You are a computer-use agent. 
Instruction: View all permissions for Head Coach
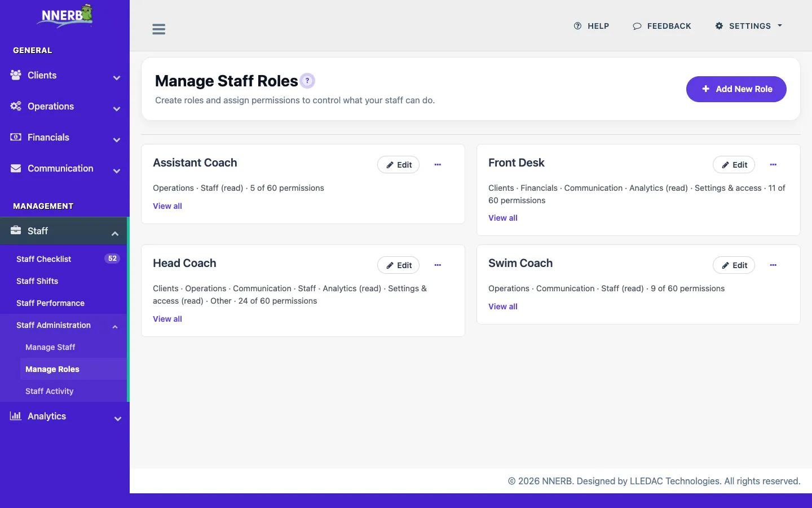pos(167,319)
